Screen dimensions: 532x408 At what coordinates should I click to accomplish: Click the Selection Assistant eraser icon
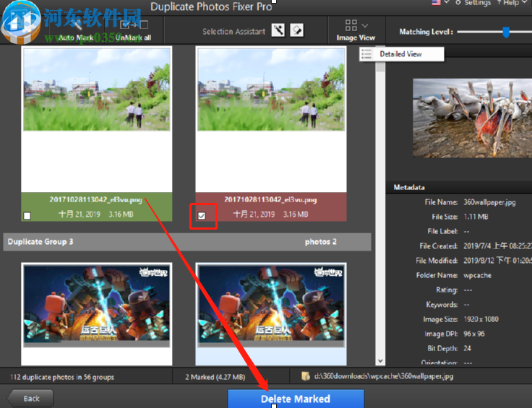[297, 30]
